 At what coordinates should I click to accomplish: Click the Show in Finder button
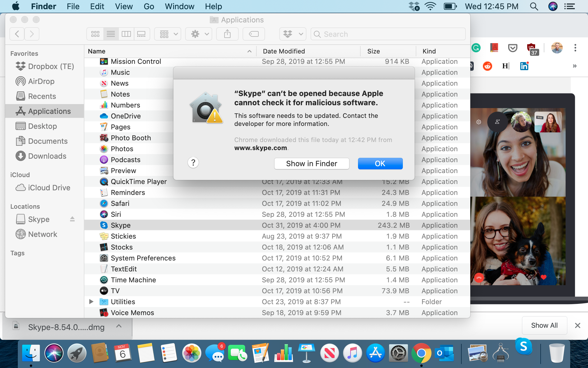[312, 164]
